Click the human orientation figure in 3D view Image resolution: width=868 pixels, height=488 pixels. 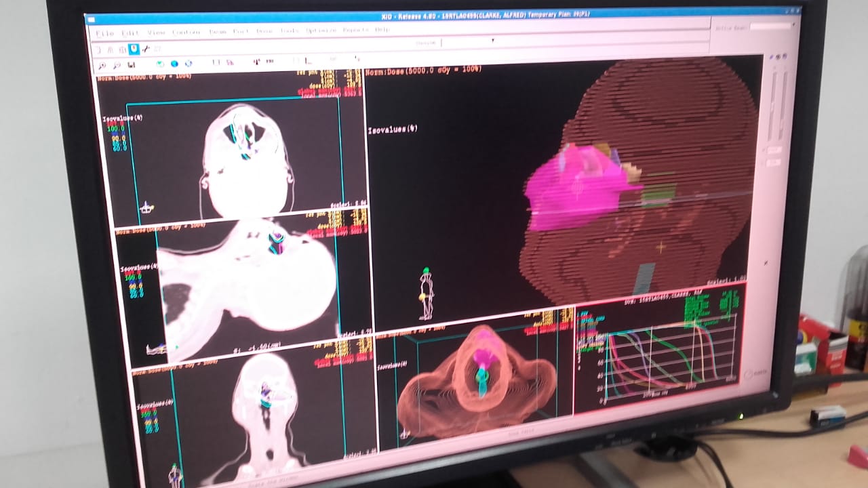[426, 294]
